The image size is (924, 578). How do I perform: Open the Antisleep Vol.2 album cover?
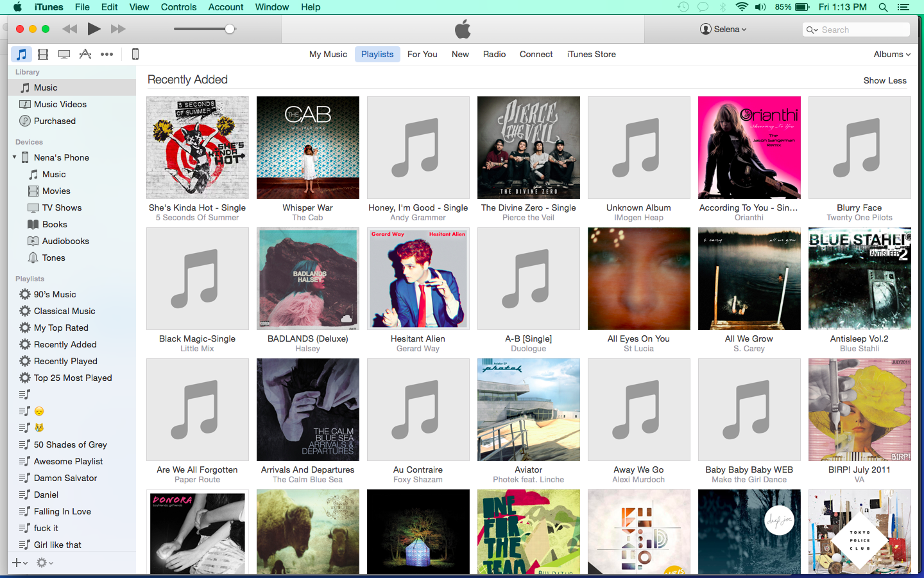pos(860,279)
